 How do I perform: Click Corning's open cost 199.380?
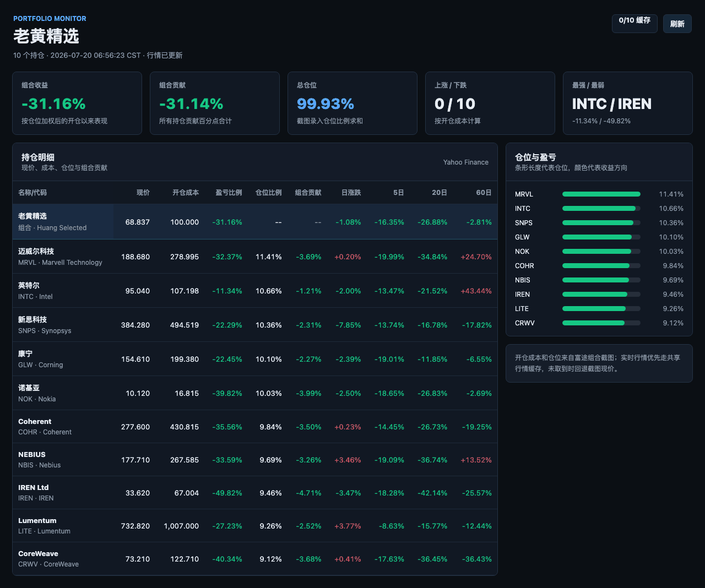click(185, 360)
